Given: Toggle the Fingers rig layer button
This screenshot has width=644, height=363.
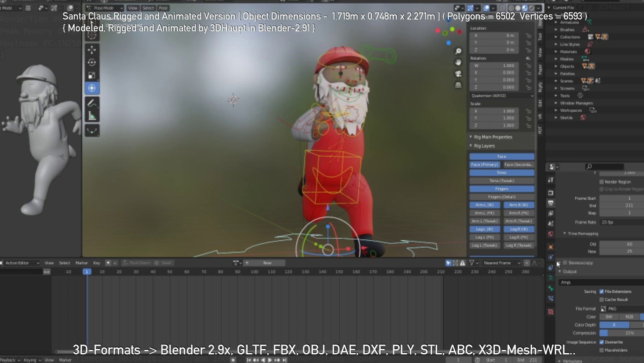Looking at the screenshot, I should [502, 189].
